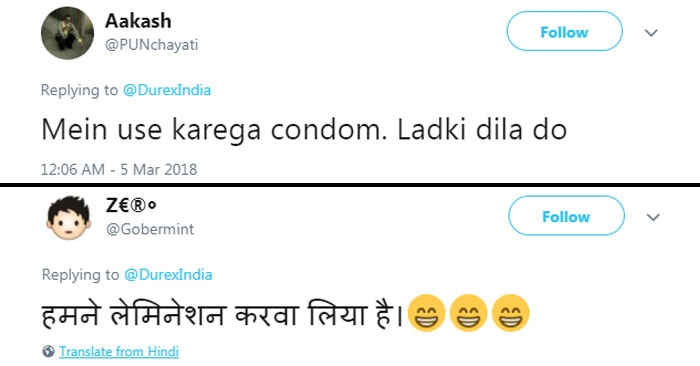Click the globe icon beside Translate
Viewport: 700px width, 366px height.
48,351
